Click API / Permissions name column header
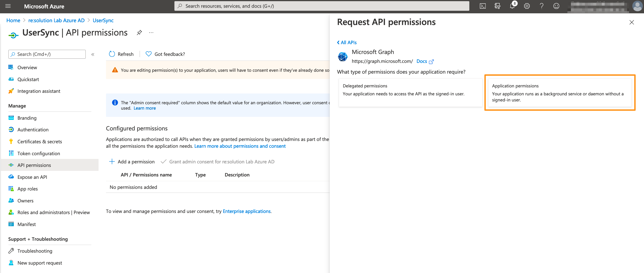Screen dimensions: 644x273 tap(146, 175)
